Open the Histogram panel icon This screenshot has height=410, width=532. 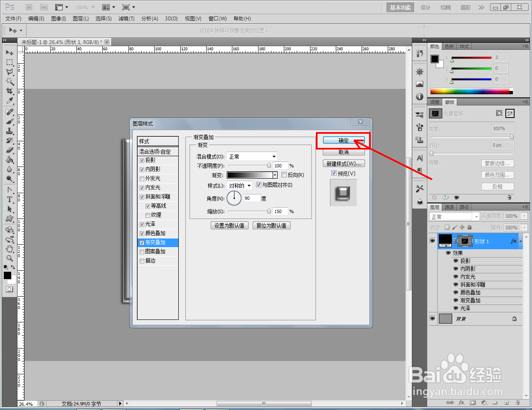[x=419, y=84]
